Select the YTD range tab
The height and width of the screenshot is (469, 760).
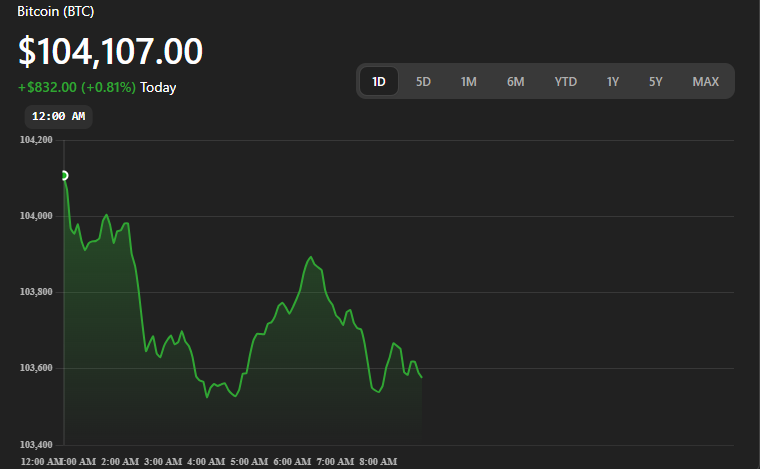click(565, 82)
